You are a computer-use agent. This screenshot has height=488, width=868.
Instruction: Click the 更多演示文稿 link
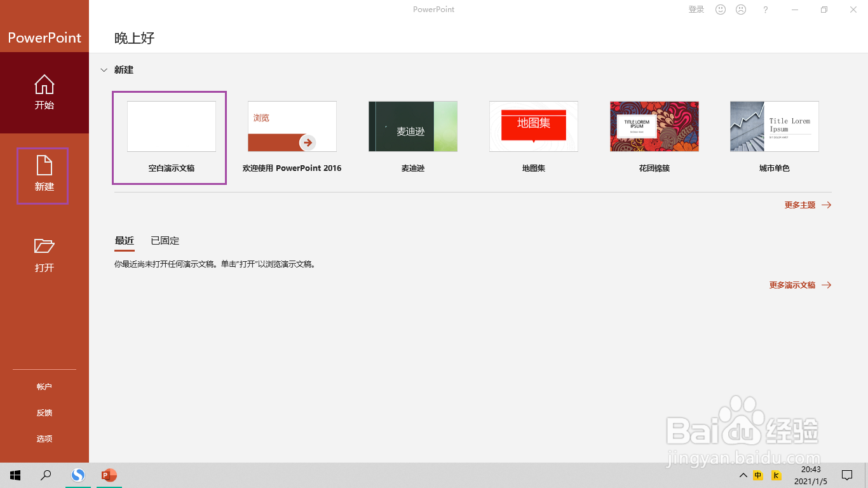pos(801,285)
